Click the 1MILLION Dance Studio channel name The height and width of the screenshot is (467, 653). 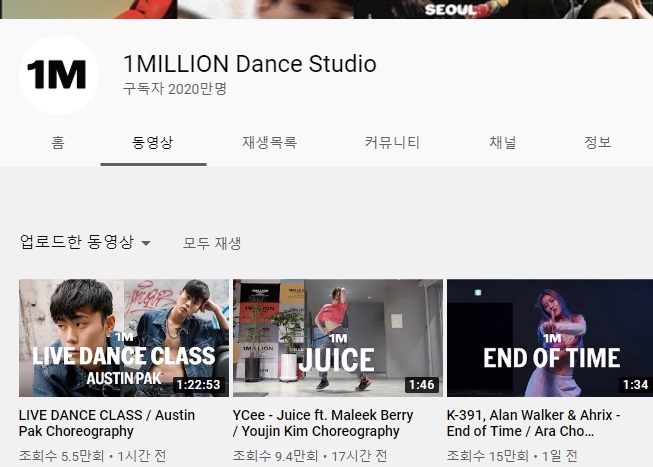point(250,64)
